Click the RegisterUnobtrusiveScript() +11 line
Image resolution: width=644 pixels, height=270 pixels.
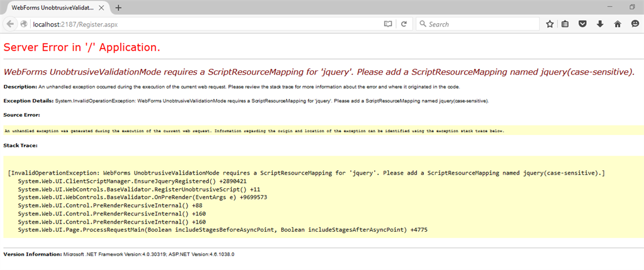(x=139, y=189)
